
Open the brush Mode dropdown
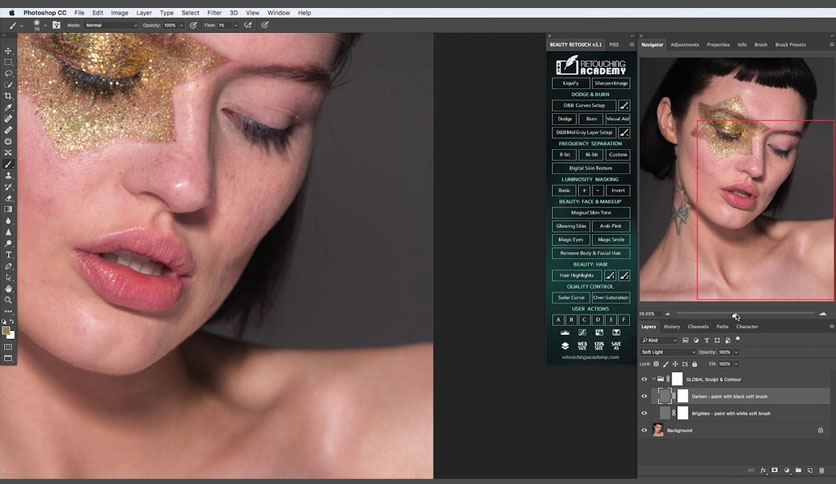click(x=110, y=25)
